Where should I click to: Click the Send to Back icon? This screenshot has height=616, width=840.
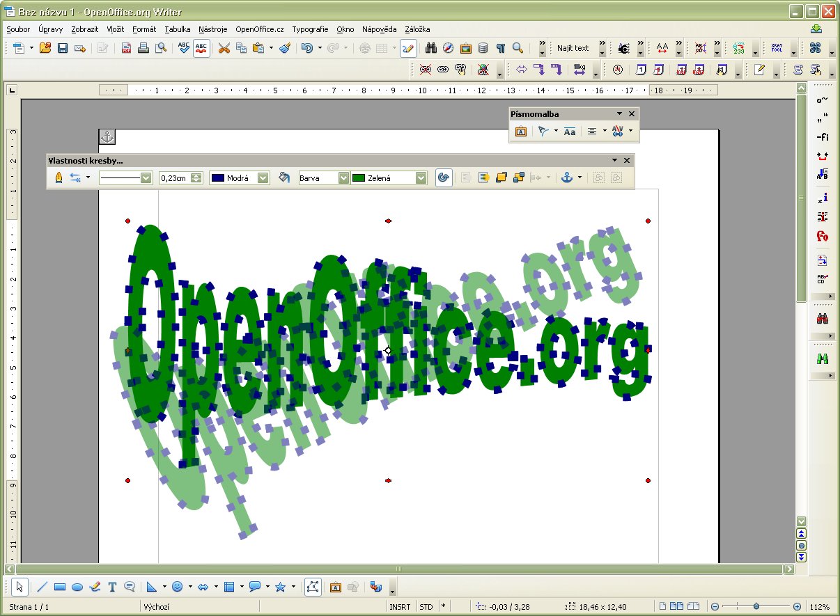click(518, 177)
